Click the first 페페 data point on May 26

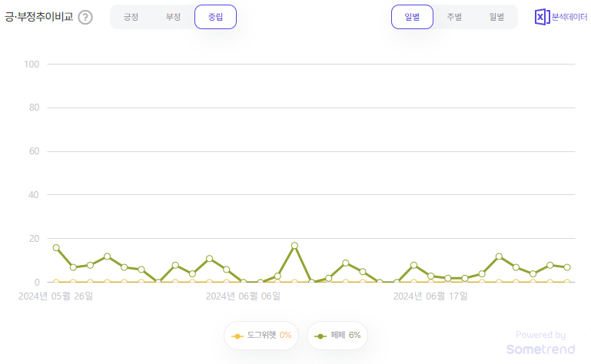pyautogui.click(x=56, y=247)
